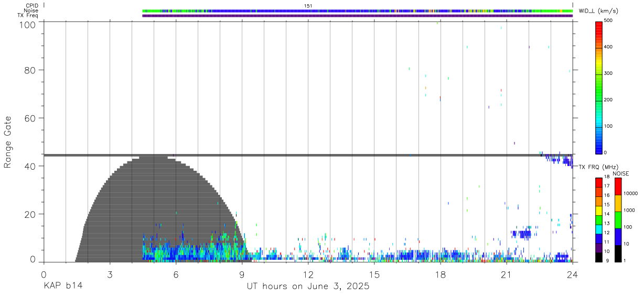
Task: Click the 60 tick on the Range Gate axis
Action: click(x=30, y=118)
